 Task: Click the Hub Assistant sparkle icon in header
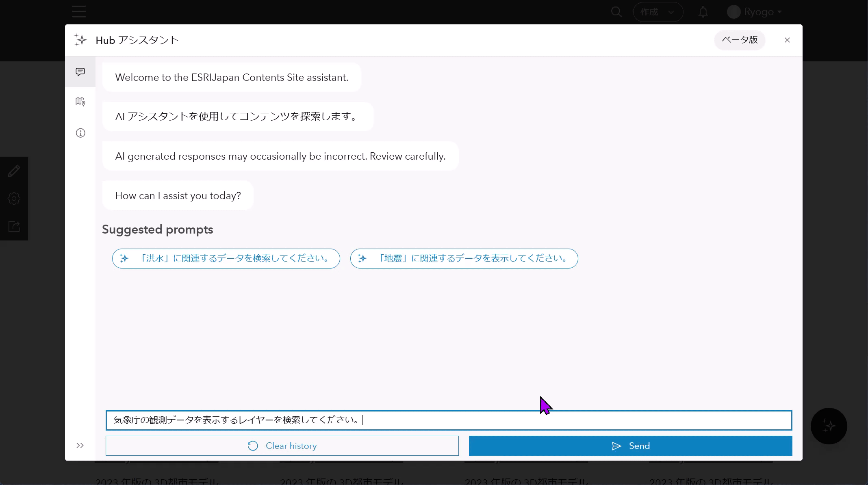tap(80, 40)
